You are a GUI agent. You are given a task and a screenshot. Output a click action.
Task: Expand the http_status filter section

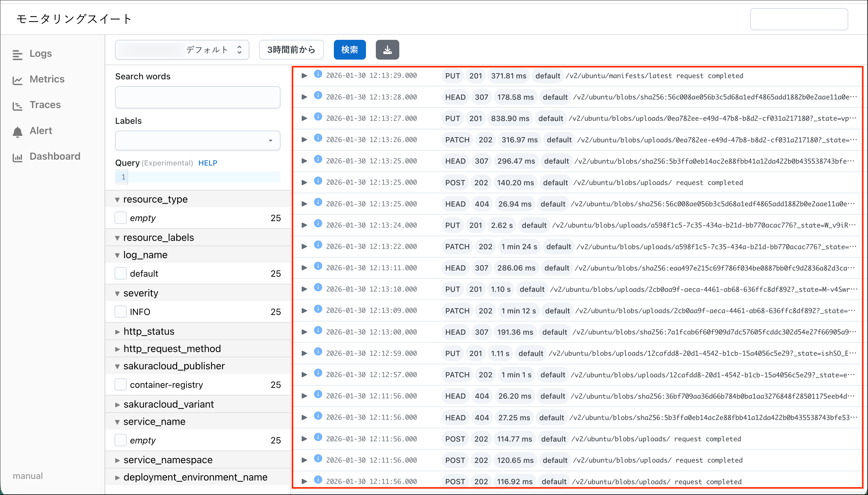tap(118, 331)
